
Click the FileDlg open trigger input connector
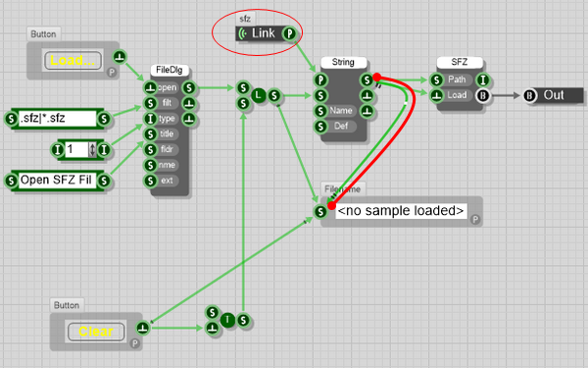[150, 88]
